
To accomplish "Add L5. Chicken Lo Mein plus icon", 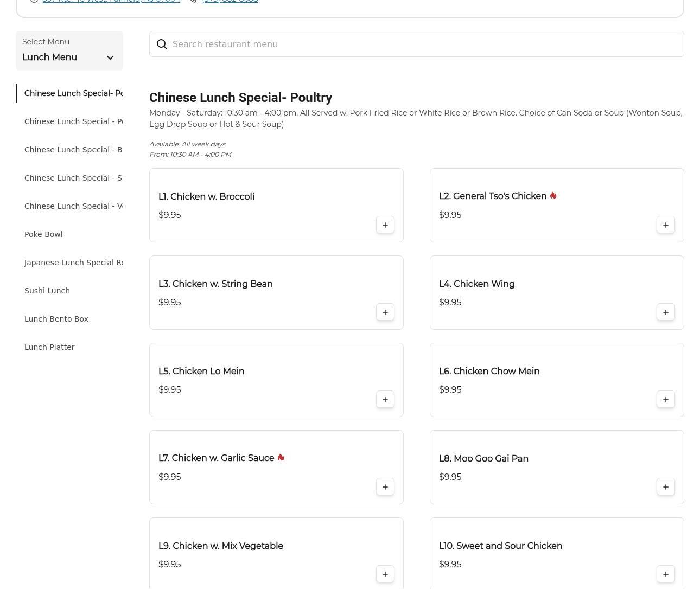I will pyautogui.click(x=385, y=400).
